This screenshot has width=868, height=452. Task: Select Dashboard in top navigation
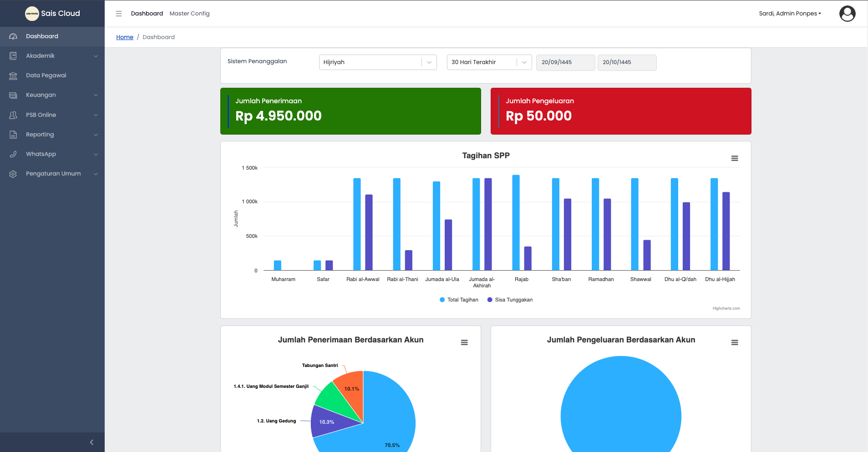[x=147, y=14]
